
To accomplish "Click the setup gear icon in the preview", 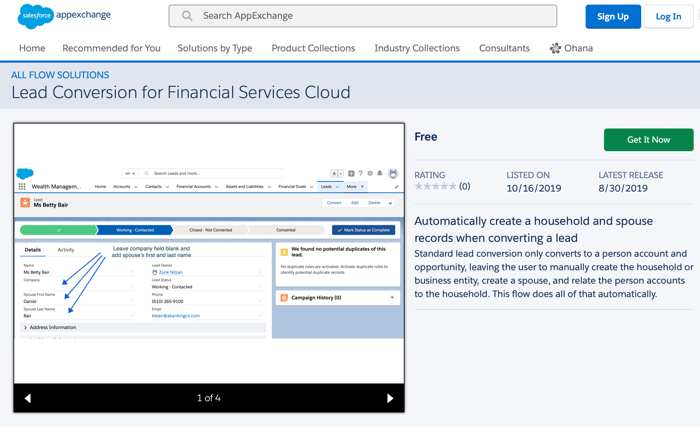I will coord(370,174).
